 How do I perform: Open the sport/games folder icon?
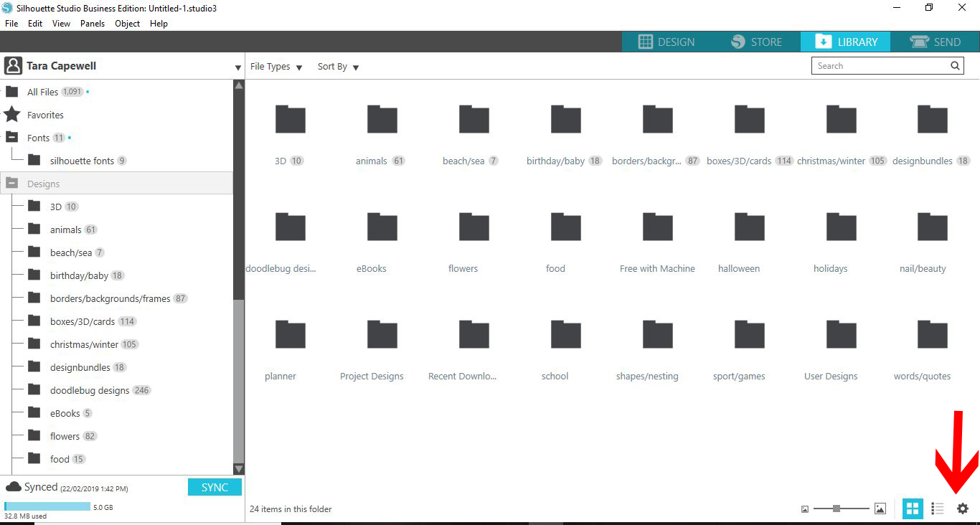750,334
